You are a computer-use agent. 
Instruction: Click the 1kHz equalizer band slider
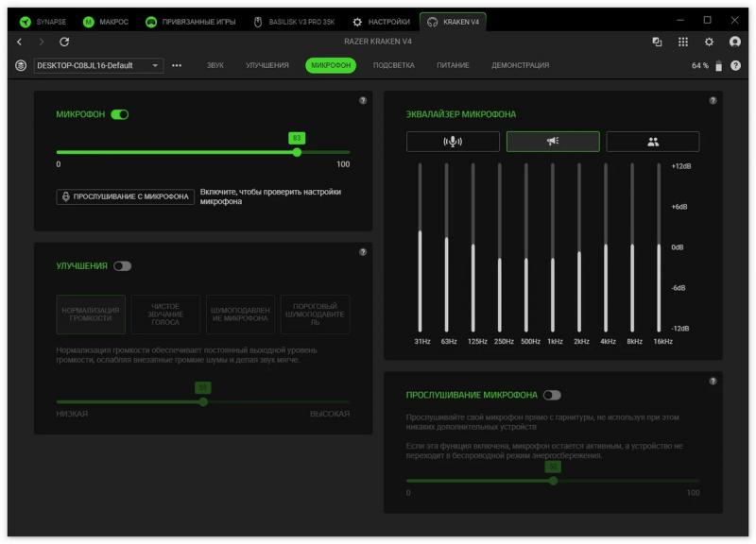tap(553, 247)
